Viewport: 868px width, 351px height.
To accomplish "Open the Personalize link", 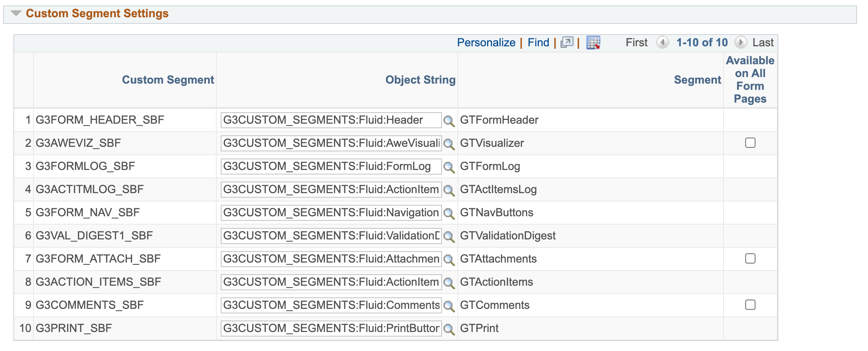I will click(x=486, y=42).
